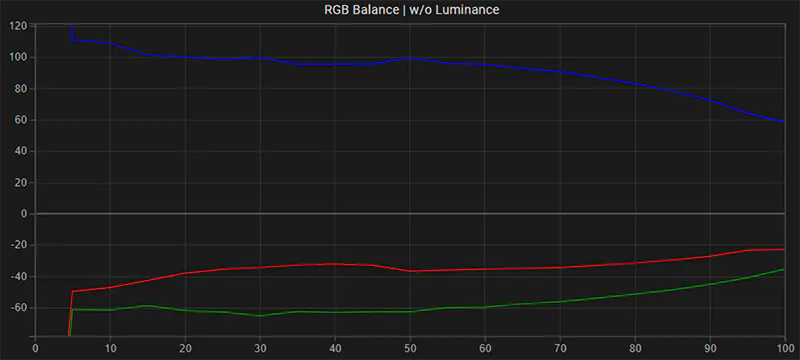Select the 20 label on the horizontal axis

coord(185,349)
